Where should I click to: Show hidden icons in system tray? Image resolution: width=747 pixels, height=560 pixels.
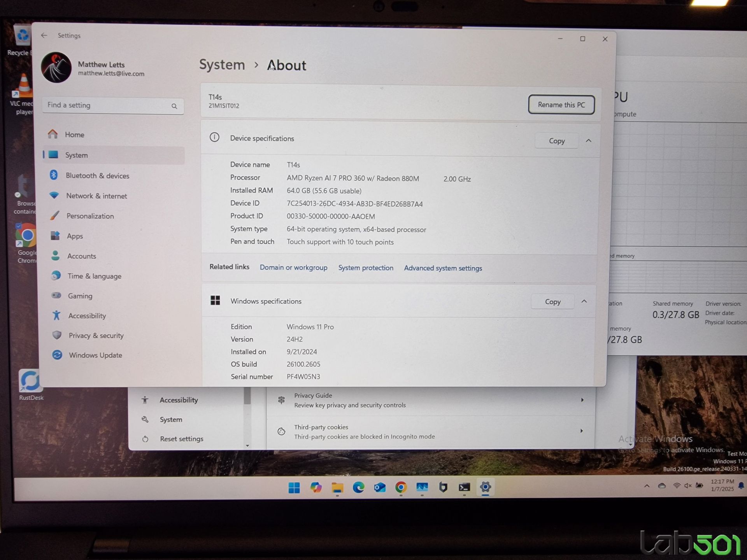(647, 486)
